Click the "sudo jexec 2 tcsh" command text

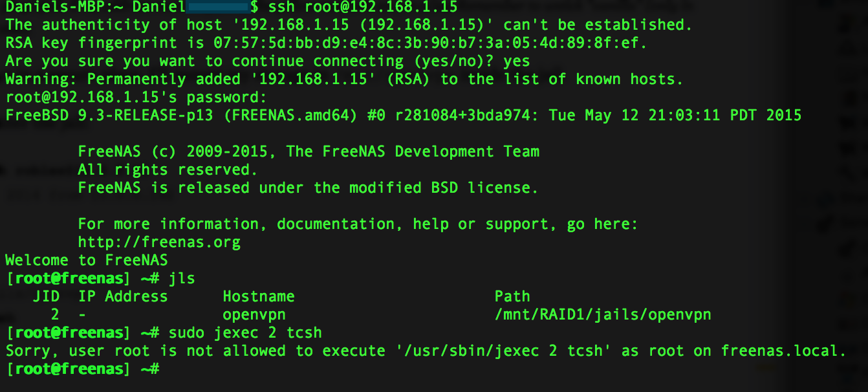[x=245, y=333]
